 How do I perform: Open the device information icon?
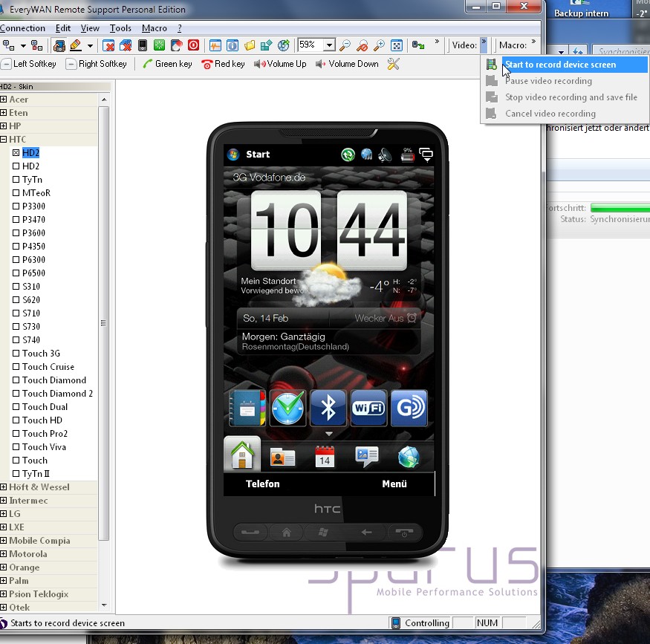coord(233,45)
